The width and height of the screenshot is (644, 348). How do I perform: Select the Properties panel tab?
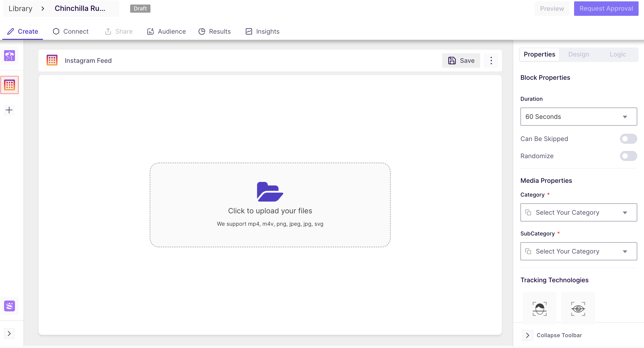coord(539,54)
